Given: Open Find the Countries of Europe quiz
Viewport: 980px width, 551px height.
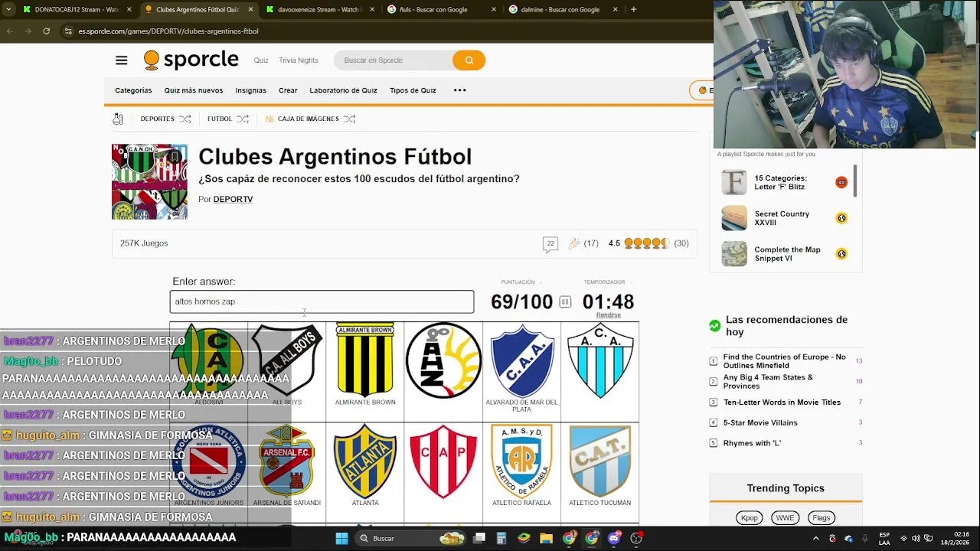Looking at the screenshot, I should [785, 361].
